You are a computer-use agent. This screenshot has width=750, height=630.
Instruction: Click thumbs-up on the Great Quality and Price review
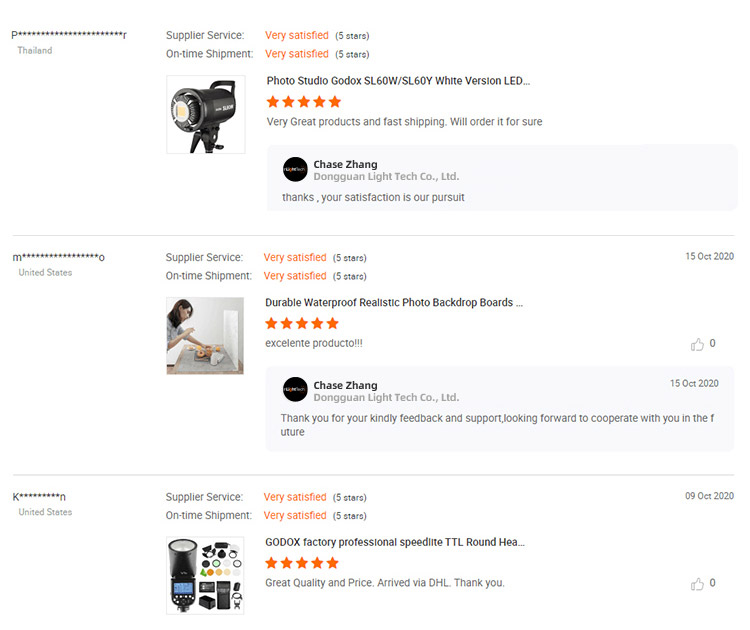tap(697, 584)
